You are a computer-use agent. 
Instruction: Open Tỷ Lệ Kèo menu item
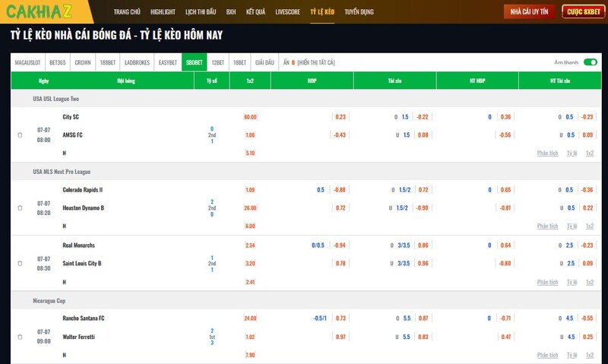click(x=322, y=11)
